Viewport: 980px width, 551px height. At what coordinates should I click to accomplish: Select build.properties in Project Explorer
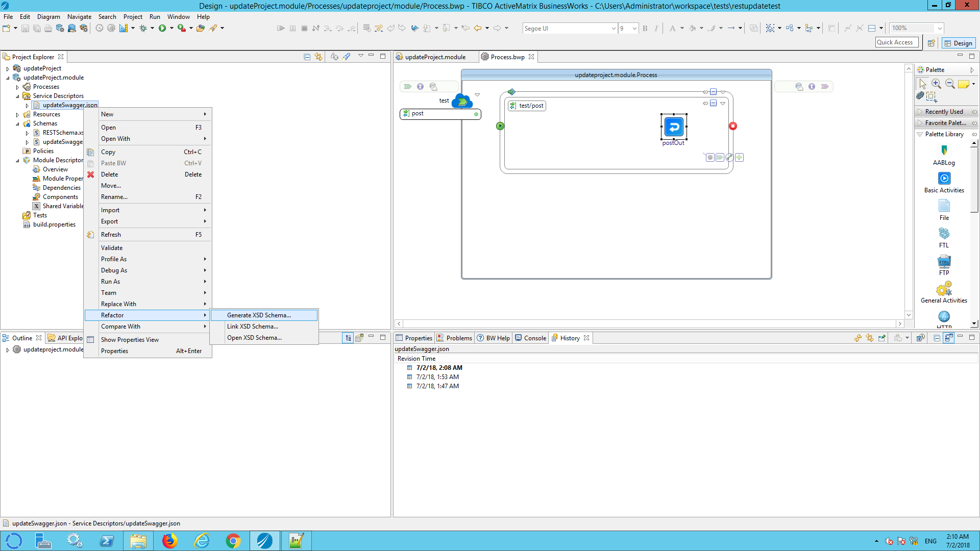tap(54, 224)
